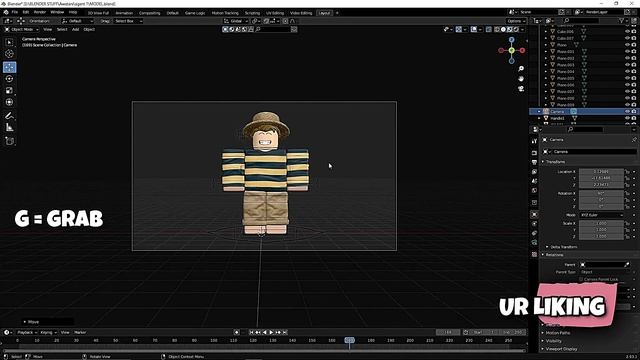Select the Annotate tool
Screen dimensions: 640x360
coord(9,116)
